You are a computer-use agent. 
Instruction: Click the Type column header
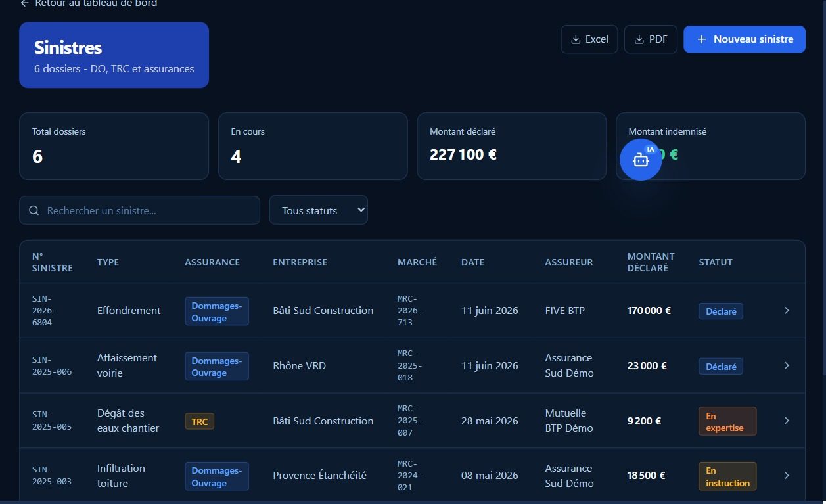click(108, 262)
